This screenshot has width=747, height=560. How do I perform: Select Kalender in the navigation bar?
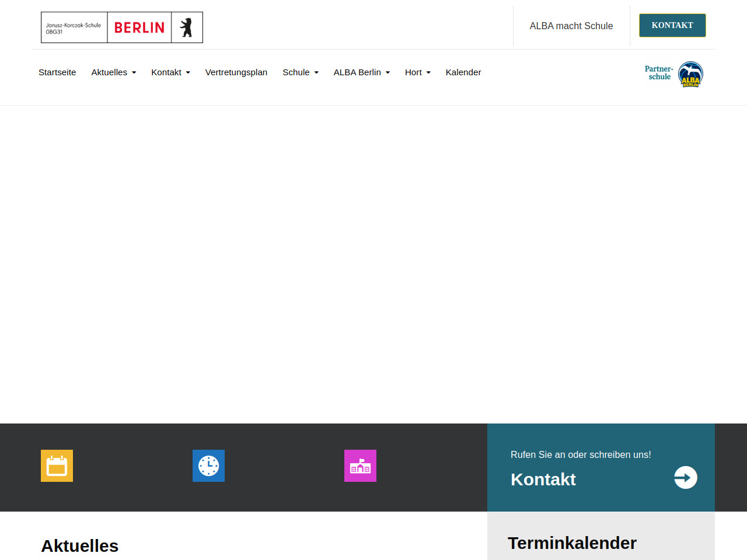point(463,72)
